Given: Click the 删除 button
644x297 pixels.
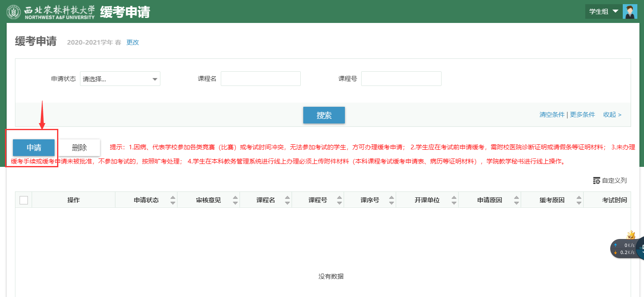Looking at the screenshot, I should point(79,148).
